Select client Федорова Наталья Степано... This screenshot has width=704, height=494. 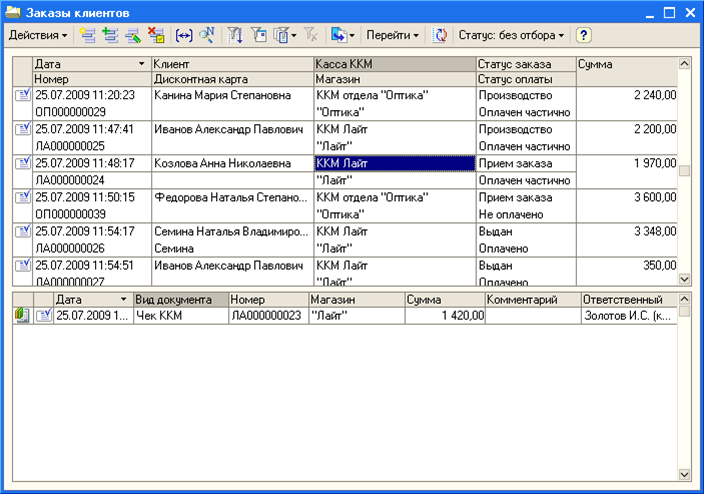pyautogui.click(x=231, y=198)
